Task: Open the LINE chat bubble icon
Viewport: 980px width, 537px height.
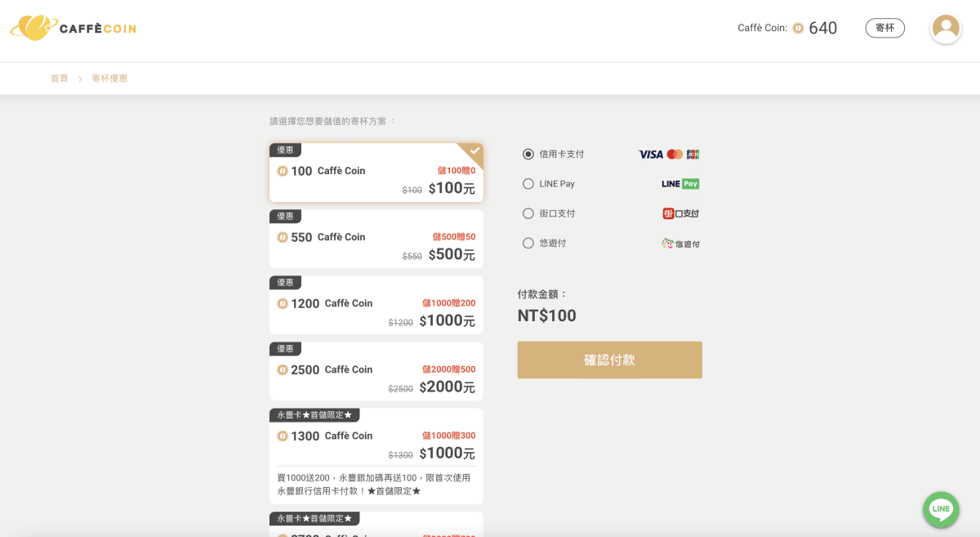Action: [x=941, y=509]
